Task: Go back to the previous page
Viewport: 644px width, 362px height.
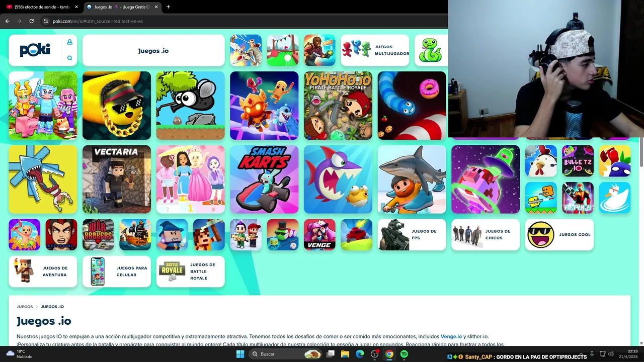Action: coord(7,21)
